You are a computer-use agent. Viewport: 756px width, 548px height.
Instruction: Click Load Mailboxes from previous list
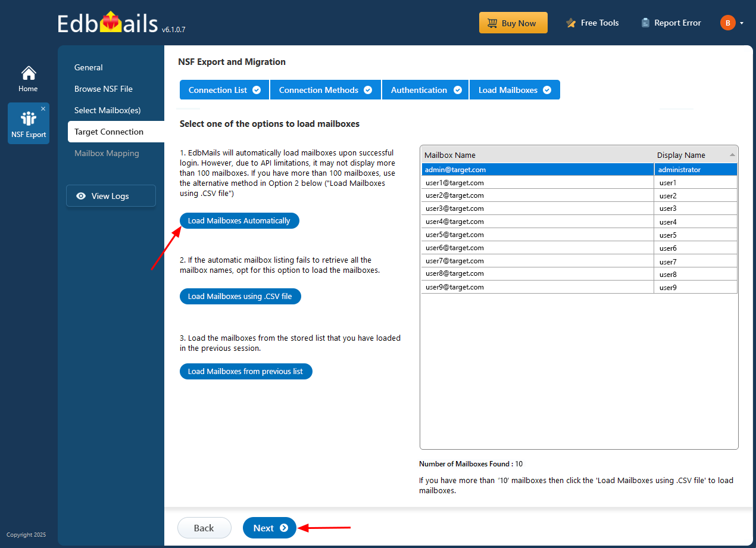click(x=246, y=372)
